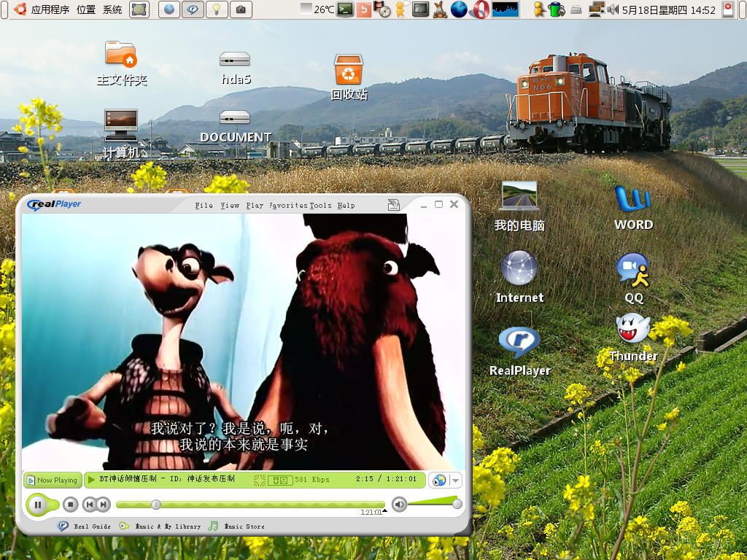This screenshot has width=747, height=560.
Task: Click the stereo audio indicator icon
Action: point(280,480)
